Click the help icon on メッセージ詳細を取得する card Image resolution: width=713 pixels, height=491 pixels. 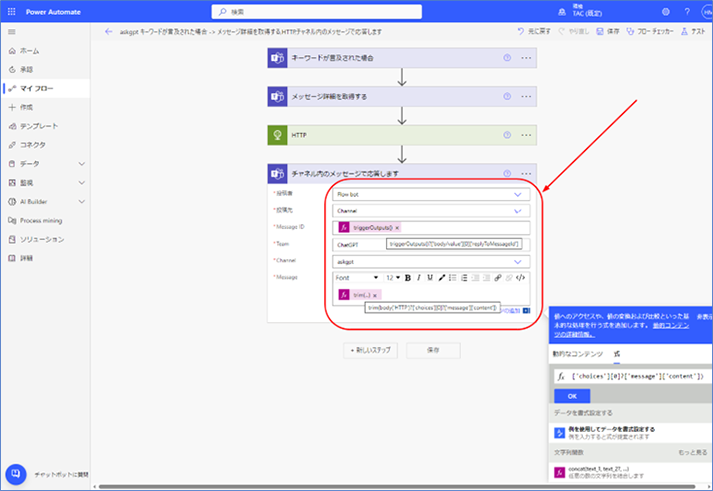point(507,96)
